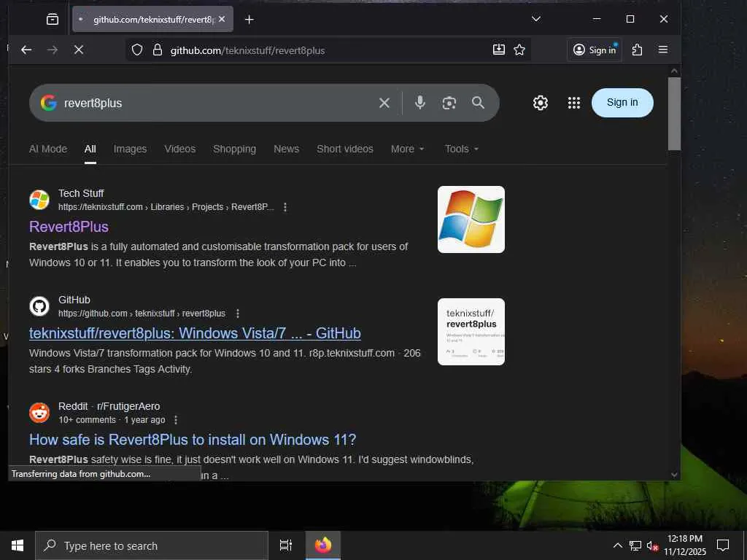Open the Extensions puzzle icon
747x560 pixels.
637,50
